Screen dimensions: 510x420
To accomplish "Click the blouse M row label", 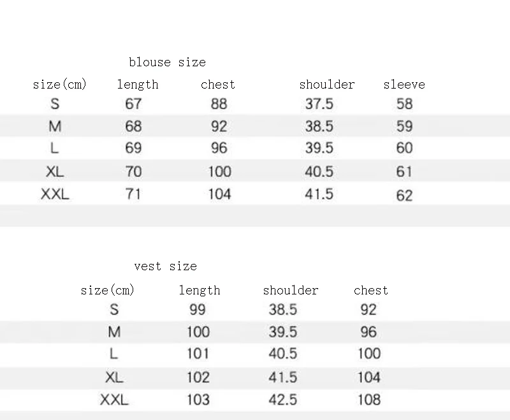I will [x=55, y=126].
